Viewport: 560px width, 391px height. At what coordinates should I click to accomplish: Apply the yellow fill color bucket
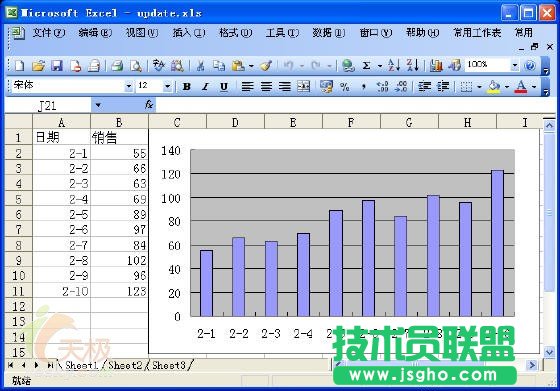[x=494, y=86]
